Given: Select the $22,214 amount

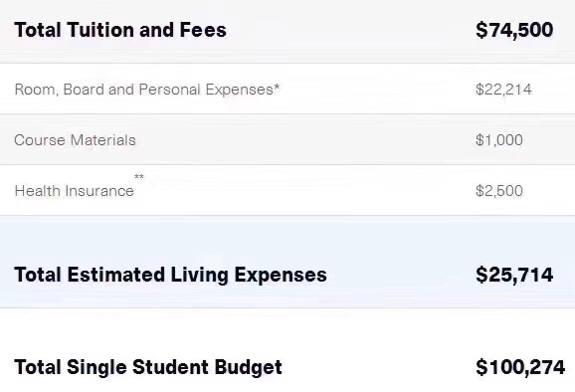Looking at the screenshot, I should pyautogui.click(x=503, y=90).
